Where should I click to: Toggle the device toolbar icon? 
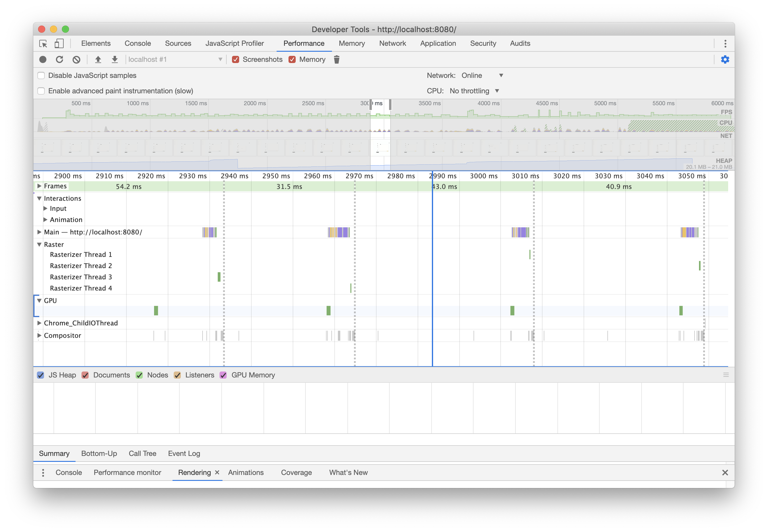tap(59, 44)
